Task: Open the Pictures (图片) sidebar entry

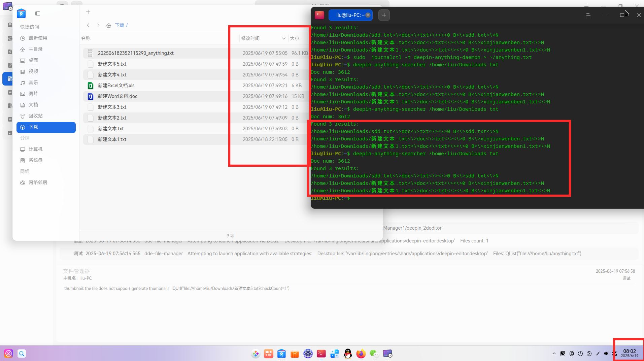Action: pyautogui.click(x=46, y=94)
